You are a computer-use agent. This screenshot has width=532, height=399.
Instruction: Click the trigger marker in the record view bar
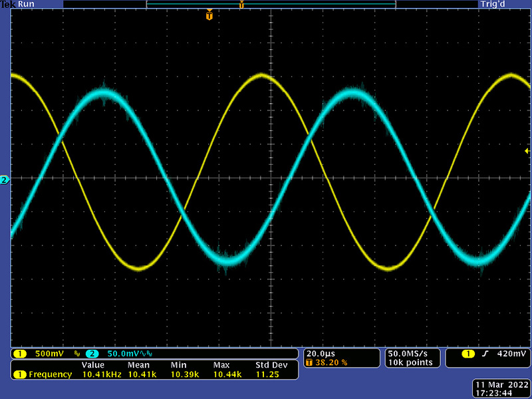click(x=241, y=5)
